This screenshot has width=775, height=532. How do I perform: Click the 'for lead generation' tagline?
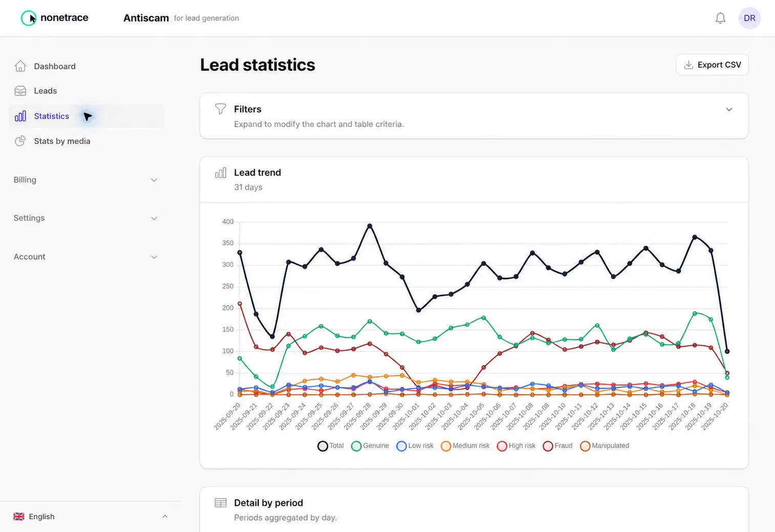coord(206,18)
